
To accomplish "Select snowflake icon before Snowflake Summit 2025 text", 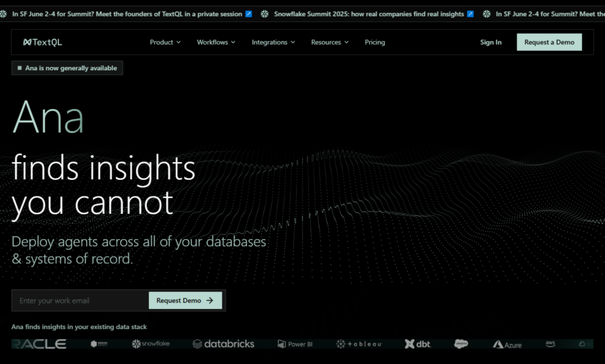I will 264,14.
